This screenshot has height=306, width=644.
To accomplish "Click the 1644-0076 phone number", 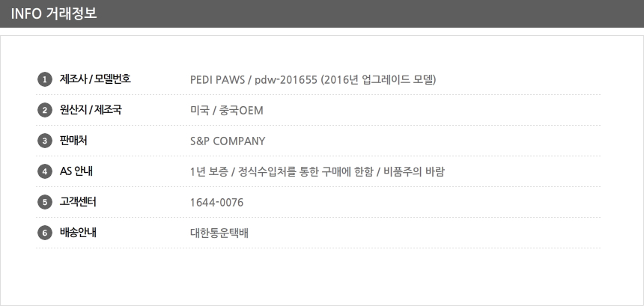I will [216, 203].
